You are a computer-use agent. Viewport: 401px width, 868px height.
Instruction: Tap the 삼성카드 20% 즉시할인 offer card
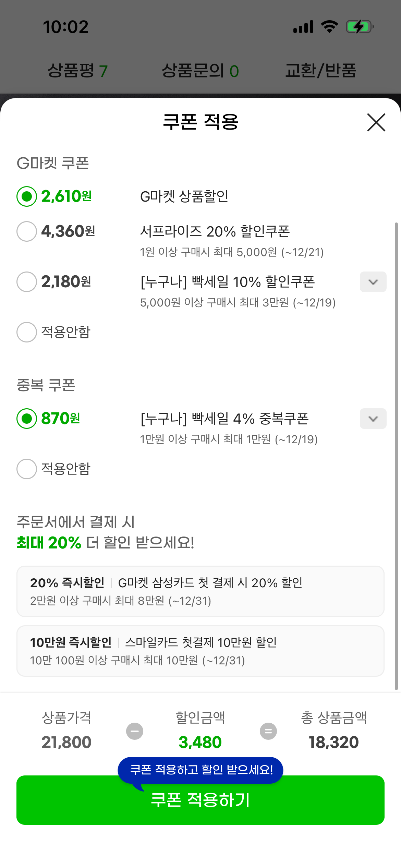pos(200,591)
